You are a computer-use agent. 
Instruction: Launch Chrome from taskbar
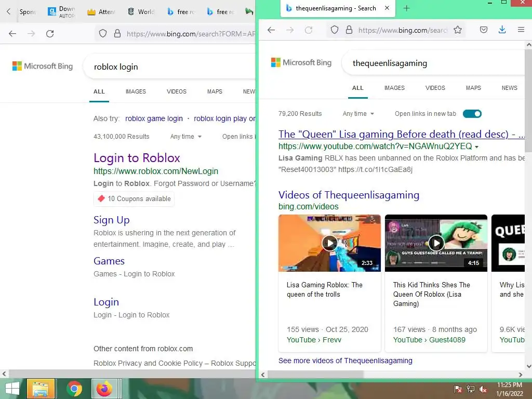[x=74, y=389]
